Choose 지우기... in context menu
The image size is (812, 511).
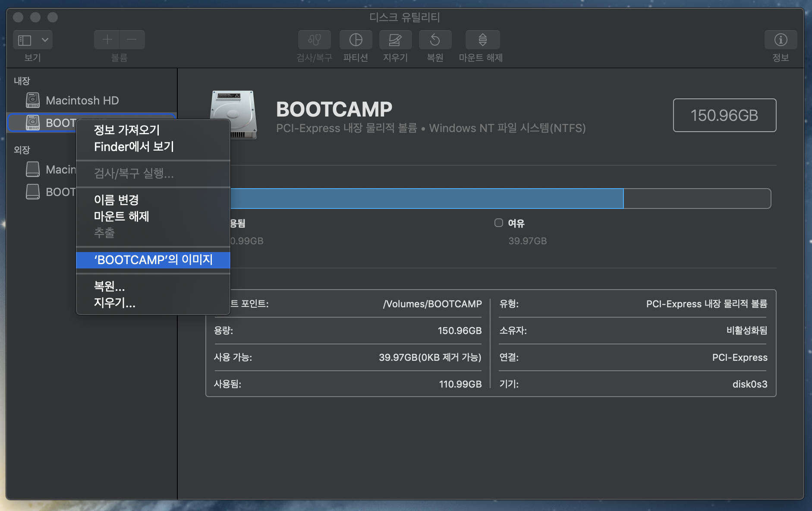153,303
